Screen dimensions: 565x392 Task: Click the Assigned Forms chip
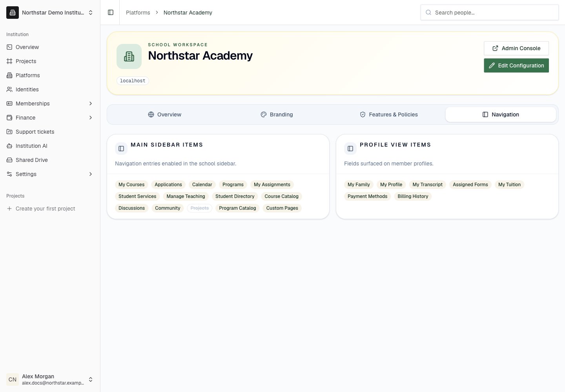[470, 185]
